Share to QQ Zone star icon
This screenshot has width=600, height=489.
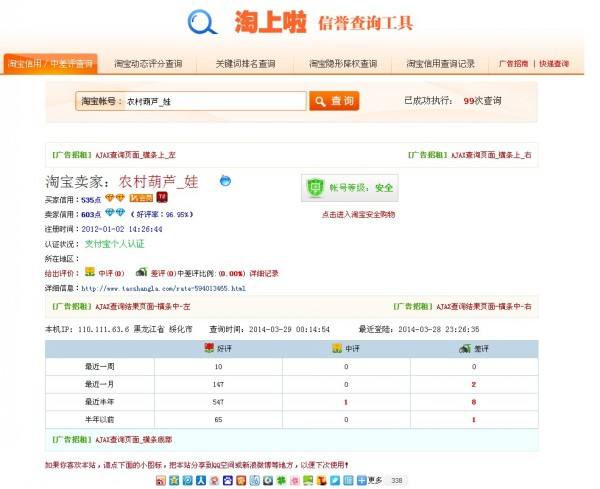tap(174, 481)
